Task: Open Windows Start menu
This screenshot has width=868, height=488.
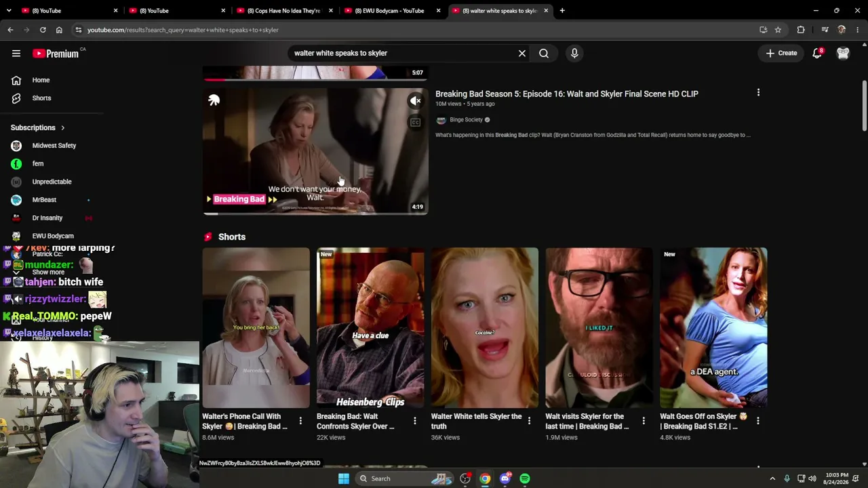Action: tap(344, 479)
